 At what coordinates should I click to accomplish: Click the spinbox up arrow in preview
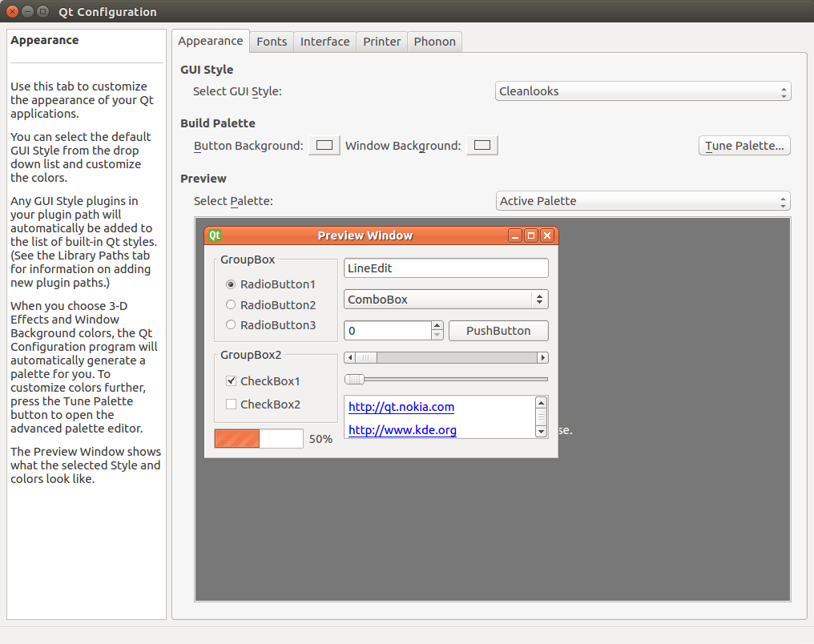click(437, 325)
